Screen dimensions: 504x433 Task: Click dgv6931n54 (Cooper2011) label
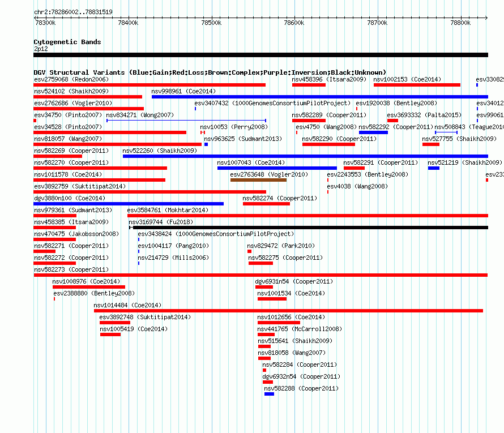point(294,281)
